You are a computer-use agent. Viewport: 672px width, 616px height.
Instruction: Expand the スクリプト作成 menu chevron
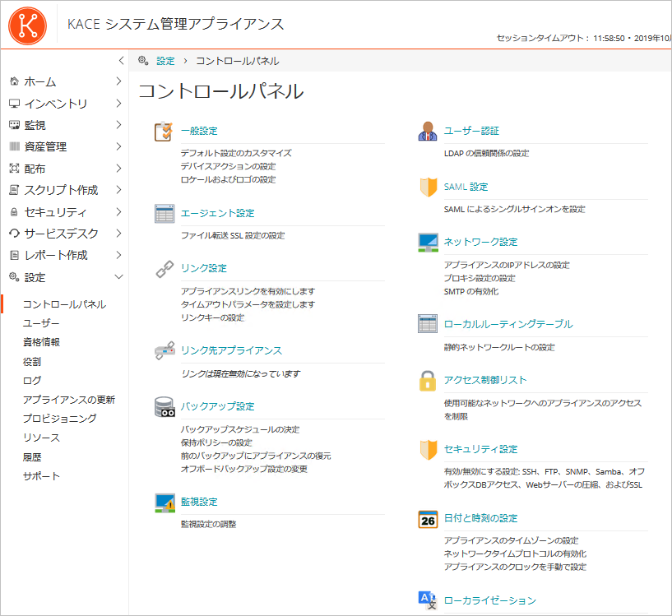[x=118, y=190]
